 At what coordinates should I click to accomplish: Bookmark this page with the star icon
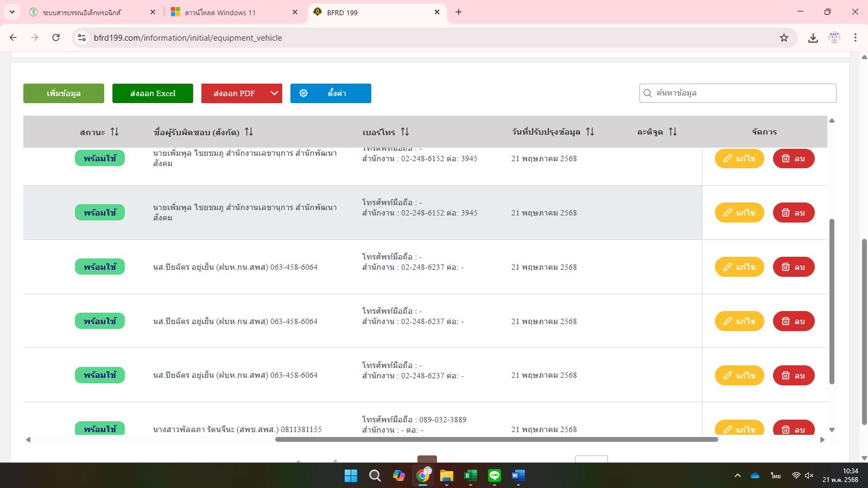[784, 38]
